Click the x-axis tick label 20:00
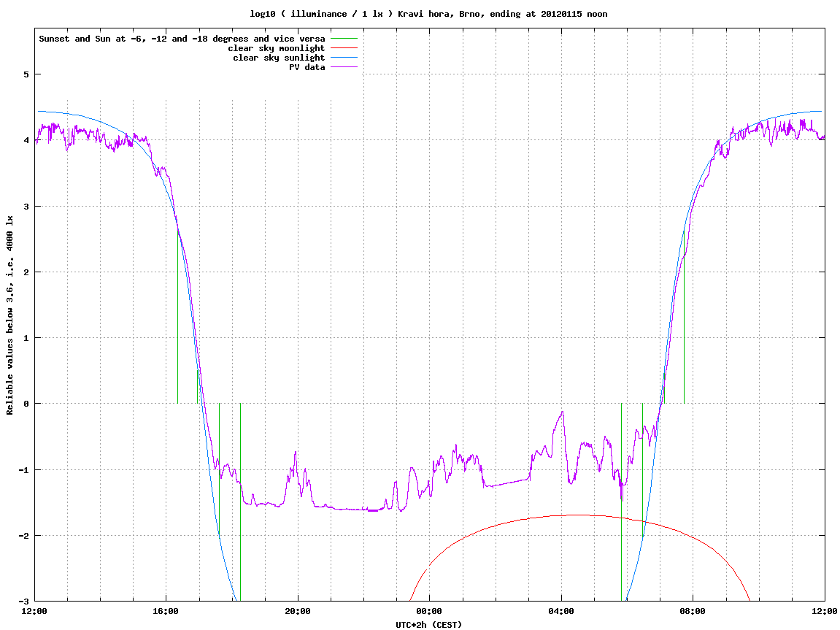Image resolution: width=840 pixels, height=630 pixels. point(298,611)
